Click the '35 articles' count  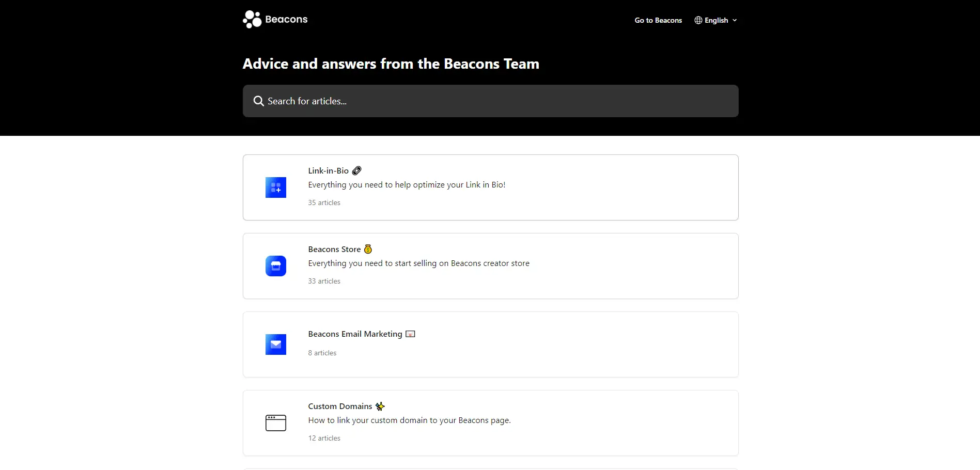click(x=324, y=202)
